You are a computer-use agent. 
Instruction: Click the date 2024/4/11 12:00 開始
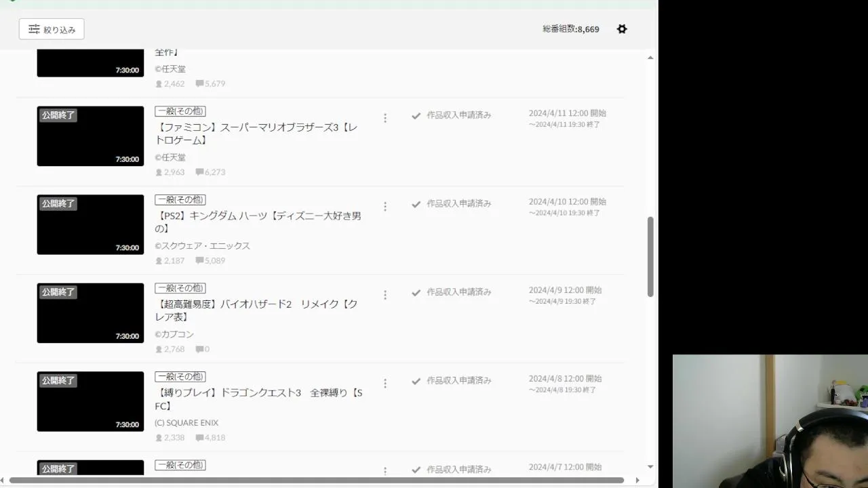(x=568, y=113)
